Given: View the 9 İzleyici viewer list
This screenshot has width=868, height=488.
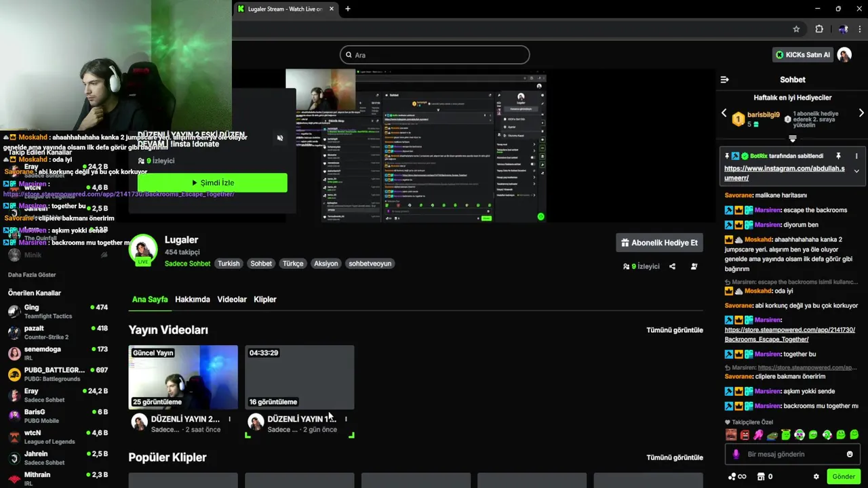Looking at the screenshot, I should click(x=641, y=266).
